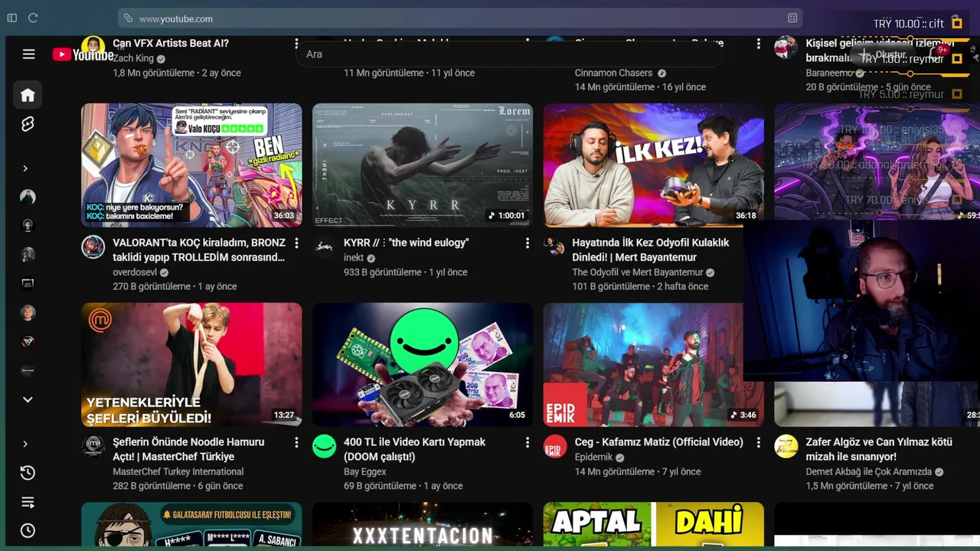980x551 pixels.
Task: Play the Epidemik Ceg thumbnail
Action: 653,365
